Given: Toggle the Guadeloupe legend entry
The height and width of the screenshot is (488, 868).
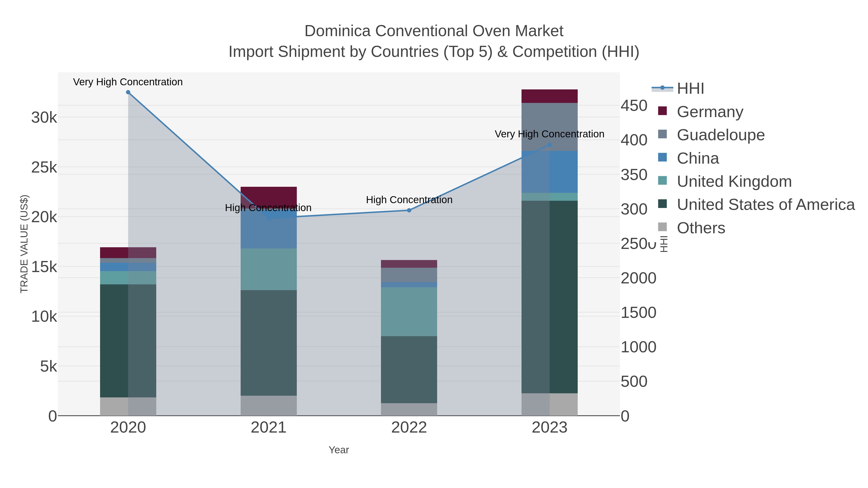Looking at the screenshot, I should (x=711, y=135).
